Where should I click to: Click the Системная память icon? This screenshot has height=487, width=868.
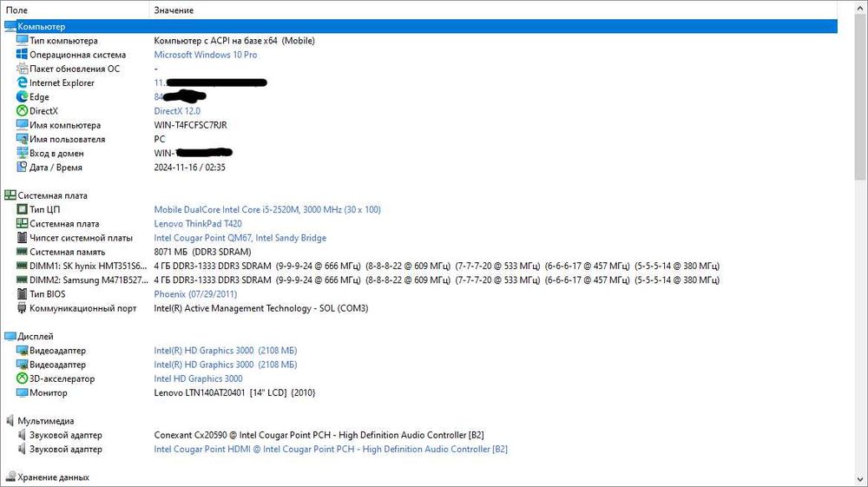tap(22, 252)
